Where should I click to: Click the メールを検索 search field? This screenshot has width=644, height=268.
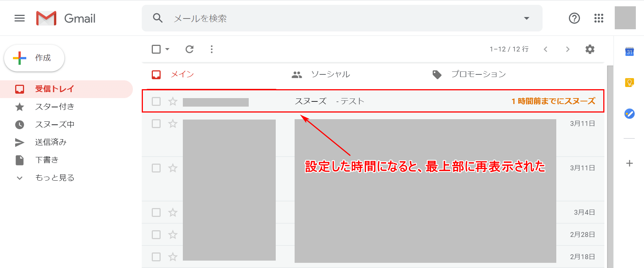pos(333,18)
